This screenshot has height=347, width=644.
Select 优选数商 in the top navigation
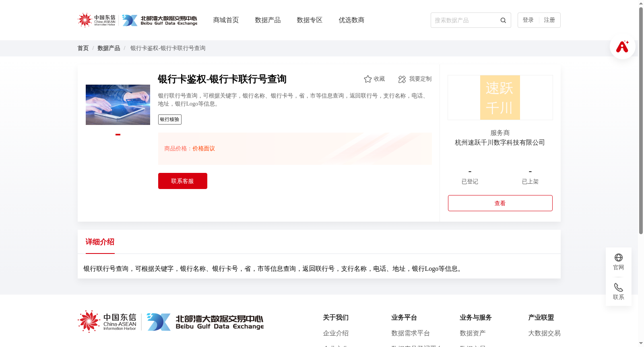tap(351, 20)
